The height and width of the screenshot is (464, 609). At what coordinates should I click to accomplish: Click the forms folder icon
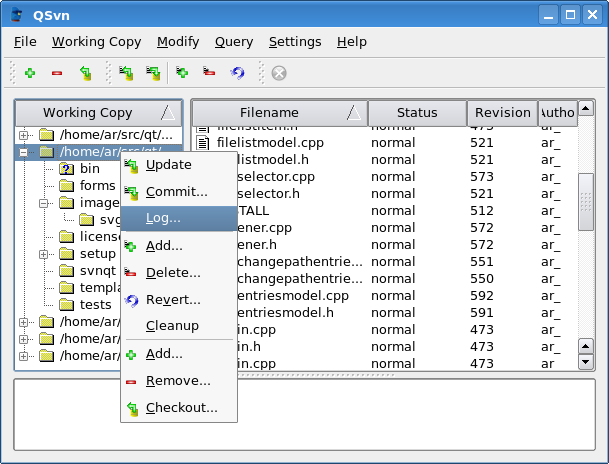coord(66,186)
